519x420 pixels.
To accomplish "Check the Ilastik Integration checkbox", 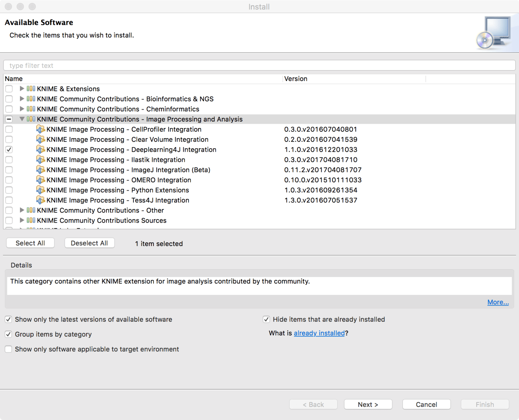I will (9, 159).
